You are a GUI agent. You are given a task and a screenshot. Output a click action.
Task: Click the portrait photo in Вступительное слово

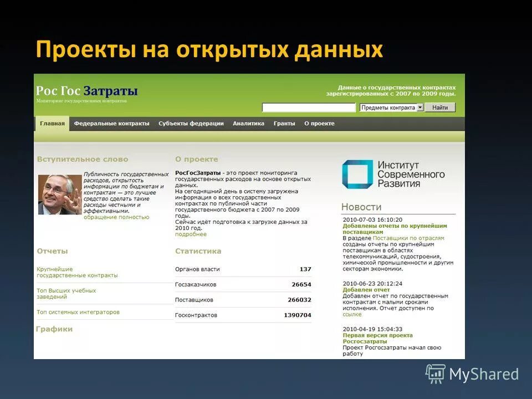[60, 195]
